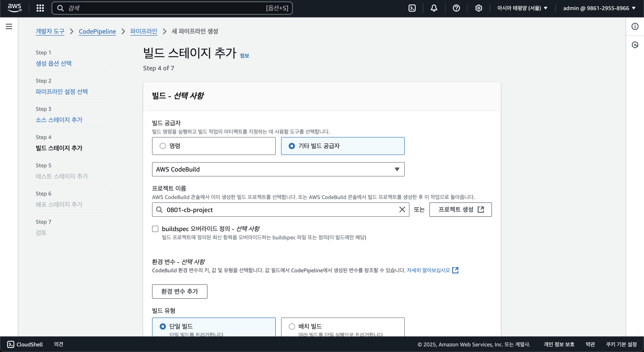Open the info panel icon
The height and width of the screenshot is (352, 644).
coord(635,26)
